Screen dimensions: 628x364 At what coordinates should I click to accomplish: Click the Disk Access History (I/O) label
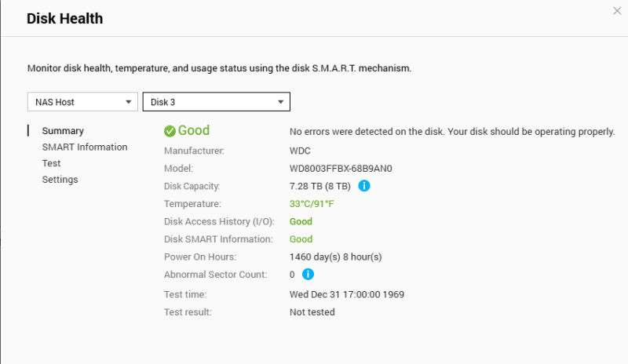coord(219,221)
